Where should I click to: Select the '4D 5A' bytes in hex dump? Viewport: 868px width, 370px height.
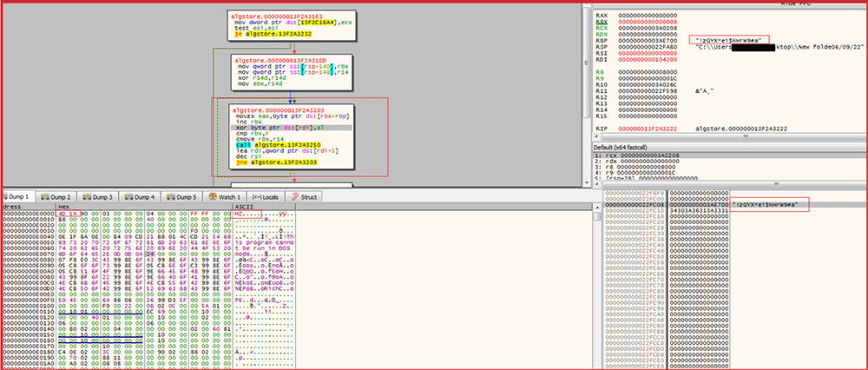[66, 214]
